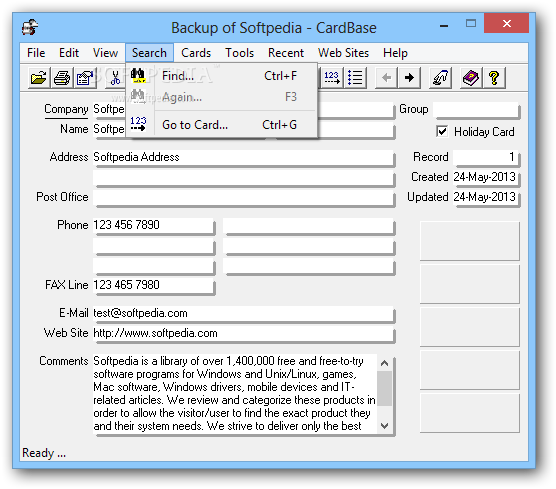Click the FAX Line field 123 465 7980
Viewport: 556px width, 489px height.
click(x=154, y=285)
